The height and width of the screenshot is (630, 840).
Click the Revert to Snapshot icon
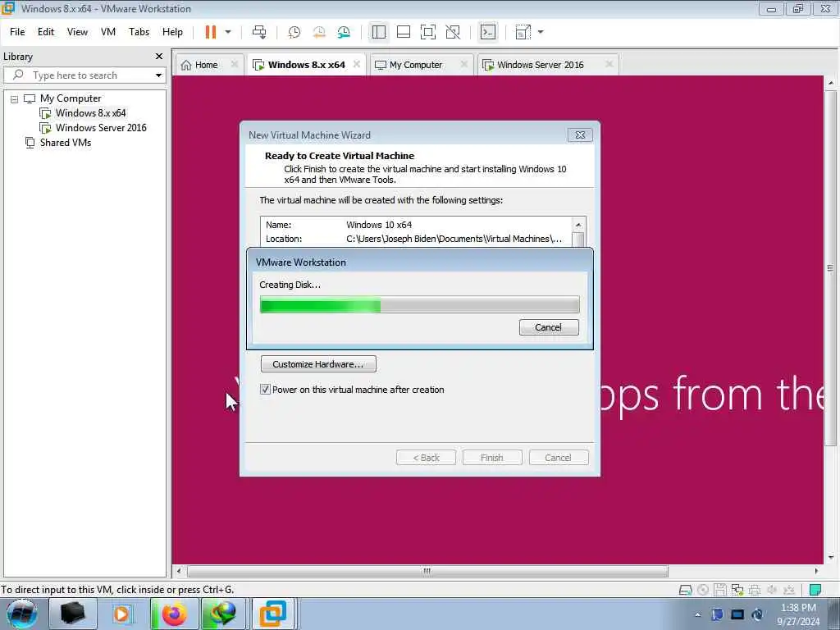pos(319,32)
